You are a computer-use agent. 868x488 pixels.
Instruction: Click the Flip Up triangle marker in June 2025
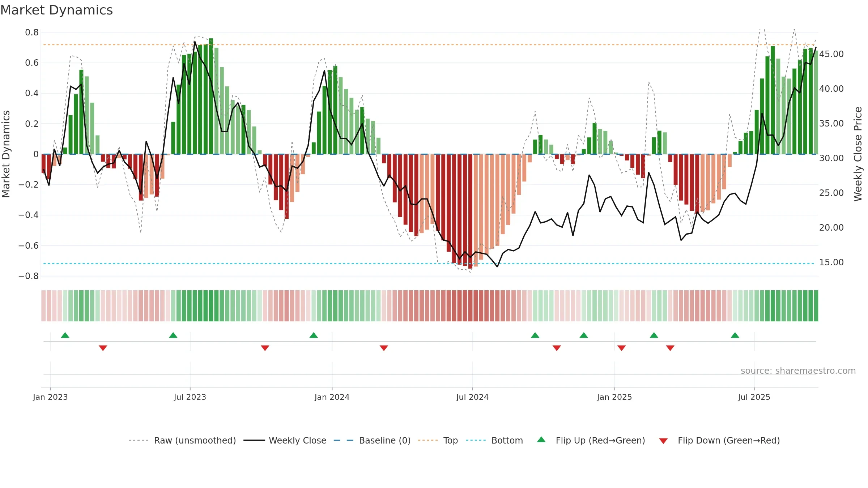coord(735,335)
